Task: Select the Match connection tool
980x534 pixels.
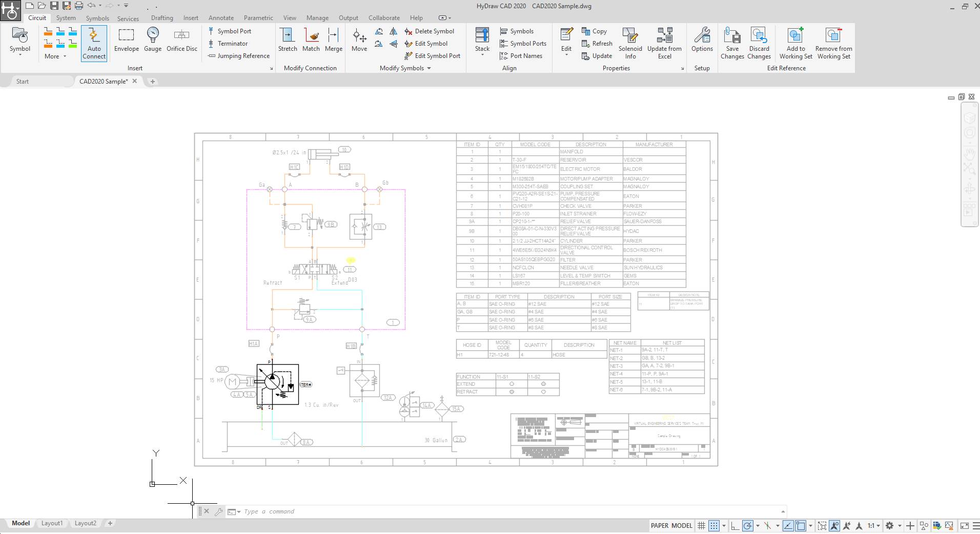Action: pyautogui.click(x=311, y=40)
